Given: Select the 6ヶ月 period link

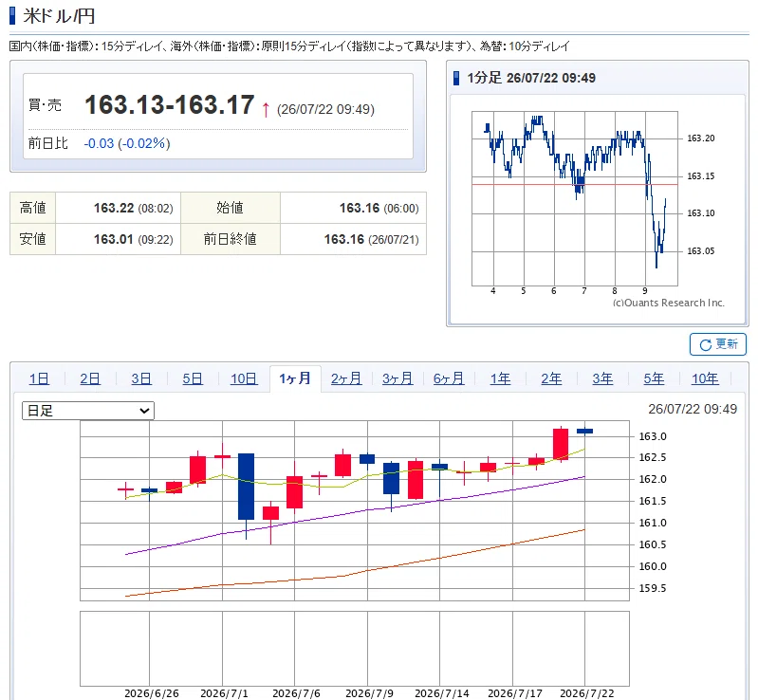Looking at the screenshot, I should [449, 378].
